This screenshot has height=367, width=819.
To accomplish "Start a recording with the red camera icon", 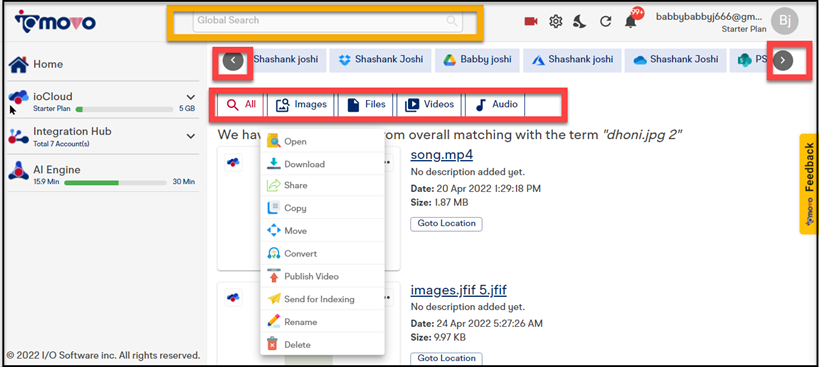I will (x=531, y=21).
